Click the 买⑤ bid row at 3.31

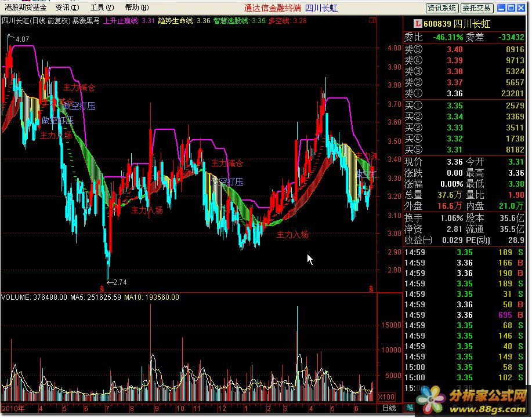pos(464,150)
